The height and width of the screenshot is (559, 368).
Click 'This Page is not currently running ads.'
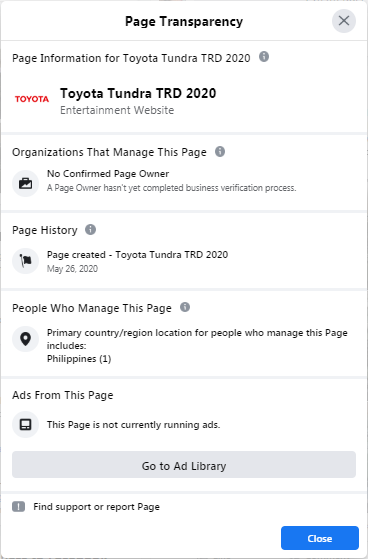(134, 425)
